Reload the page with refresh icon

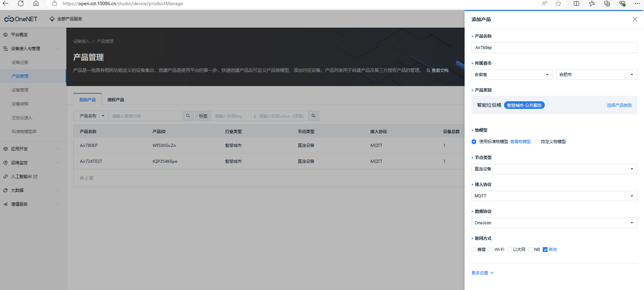[21, 3]
